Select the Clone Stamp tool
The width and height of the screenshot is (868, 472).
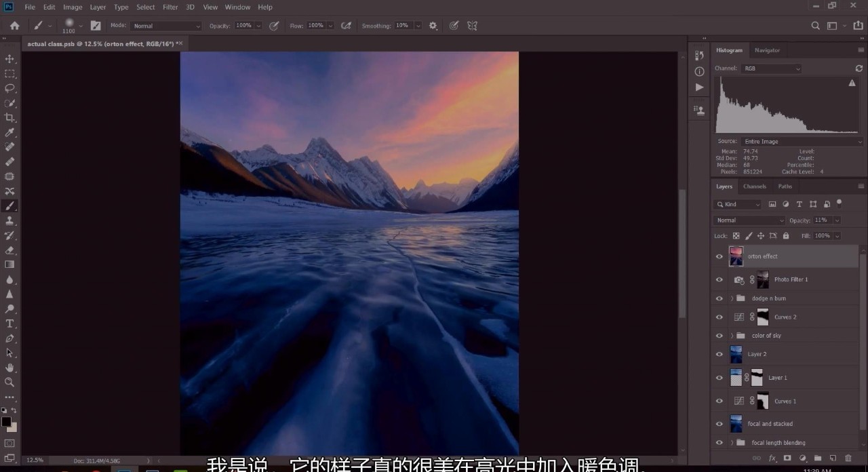9,220
